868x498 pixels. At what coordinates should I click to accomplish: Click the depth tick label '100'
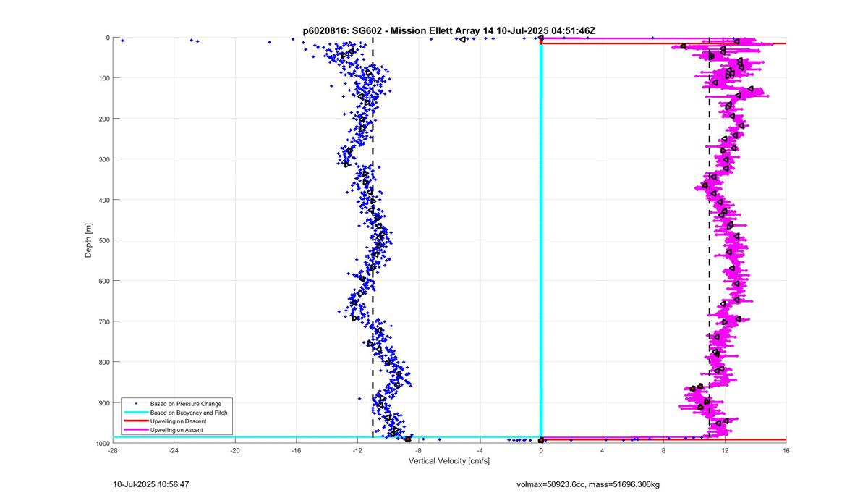click(x=103, y=78)
